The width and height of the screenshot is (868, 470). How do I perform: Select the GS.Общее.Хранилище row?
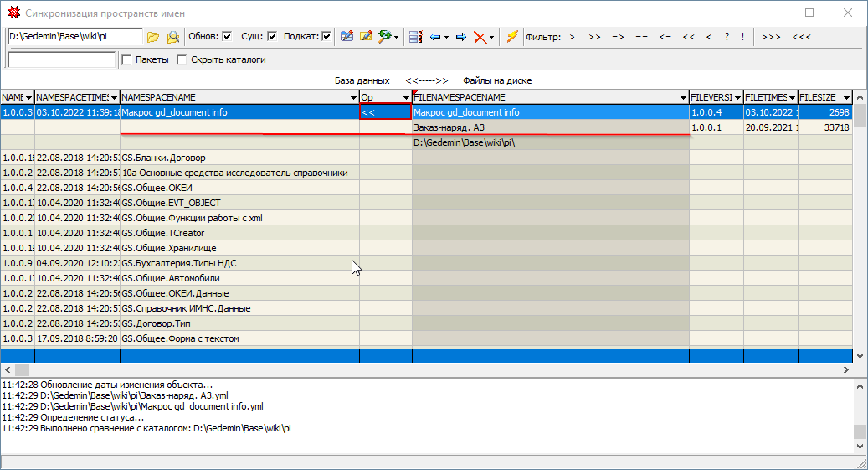coord(168,248)
